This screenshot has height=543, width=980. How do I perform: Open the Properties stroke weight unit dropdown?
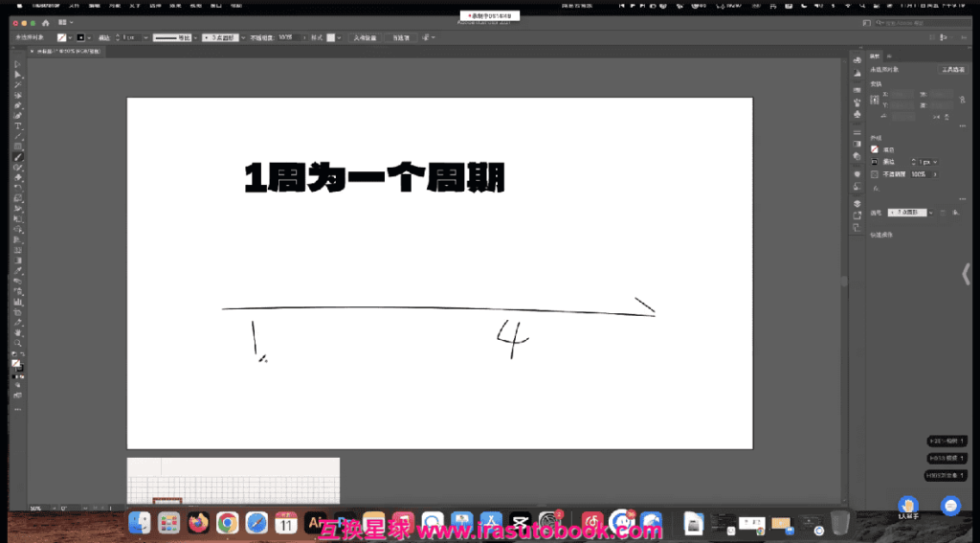935,162
